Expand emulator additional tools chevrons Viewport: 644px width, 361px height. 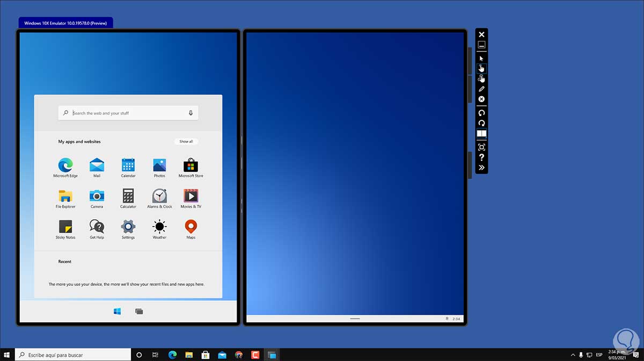pyautogui.click(x=481, y=168)
